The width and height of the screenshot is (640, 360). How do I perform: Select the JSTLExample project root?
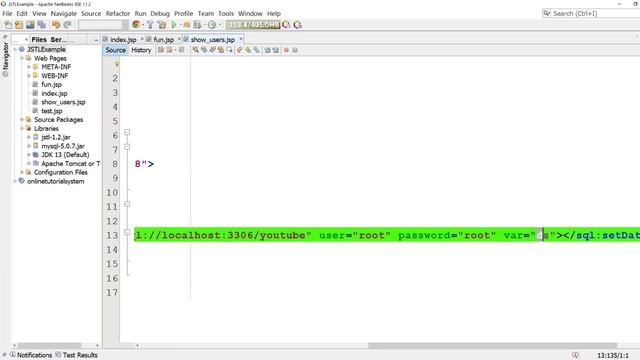pyautogui.click(x=46, y=49)
